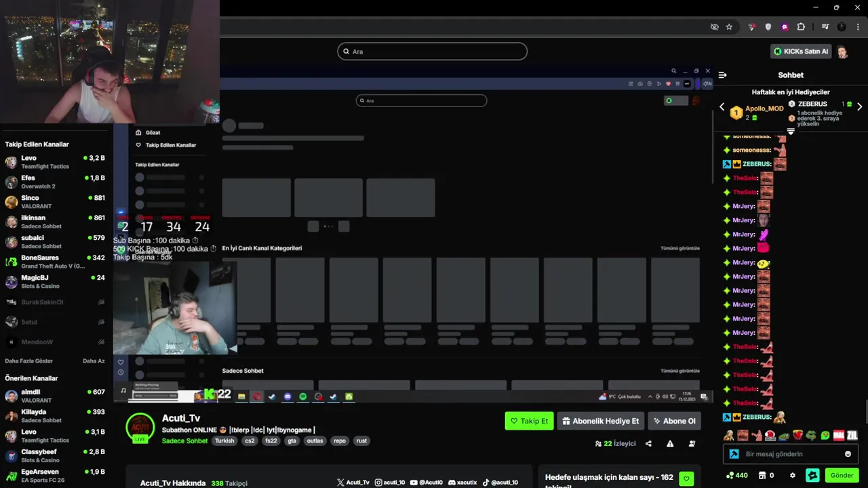Image resolution: width=868 pixels, height=488 pixels.
Task: Collapse the Sohbet chat panel arrow icon
Action: [723, 75]
